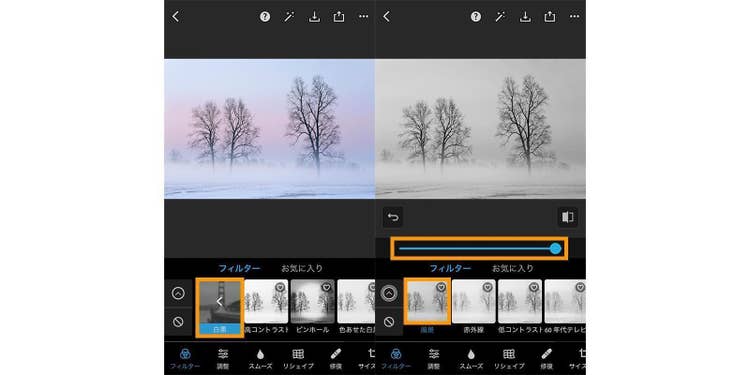This screenshot has width=750, height=375.
Task: Favorite the 60年代テレビ filter via heart
Action: coord(580,287)
